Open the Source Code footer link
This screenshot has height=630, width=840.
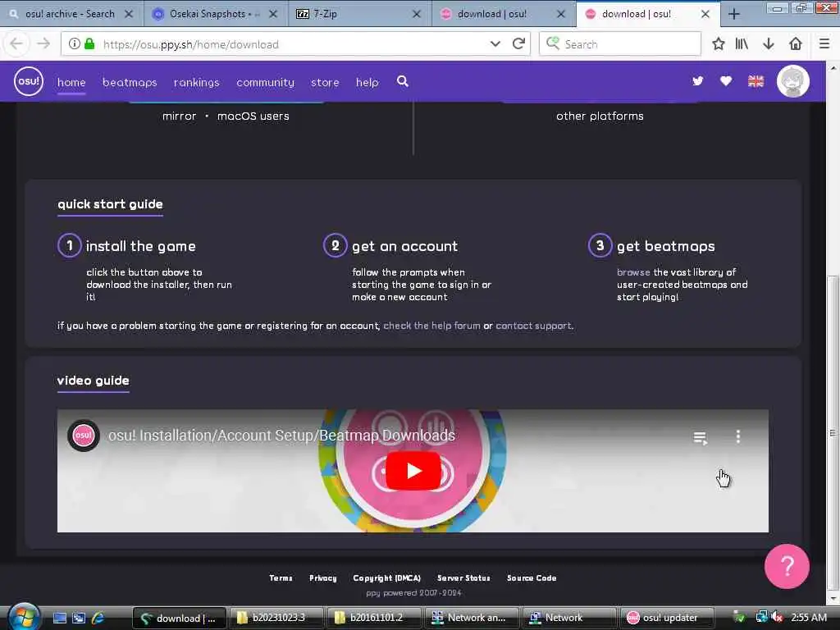532,578
